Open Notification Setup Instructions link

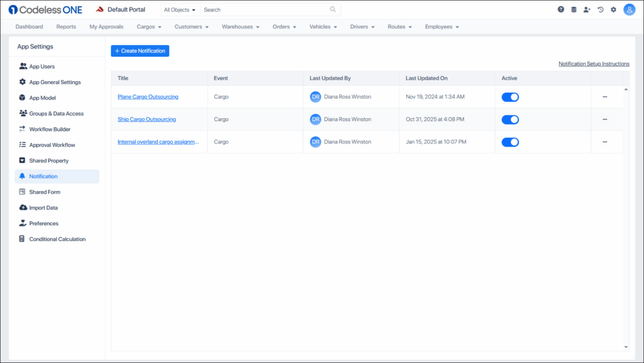click(x=593, y=64)
